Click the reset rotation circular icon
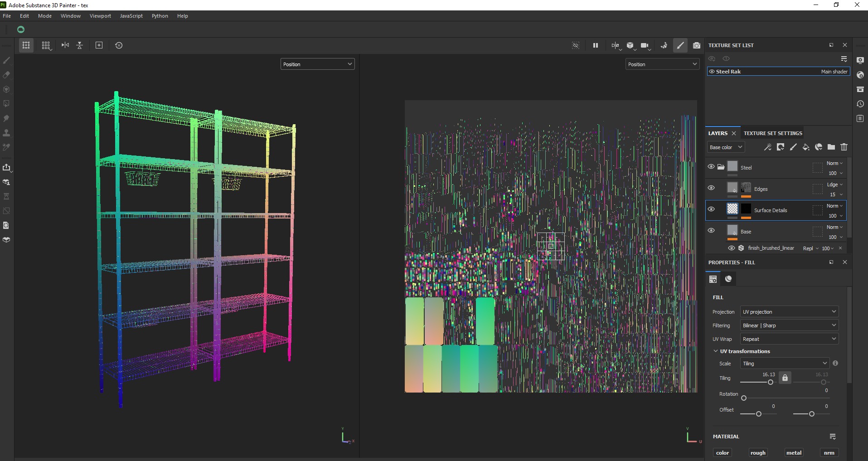This screenshot has width=868, height=461. click(x=119, y=45)
